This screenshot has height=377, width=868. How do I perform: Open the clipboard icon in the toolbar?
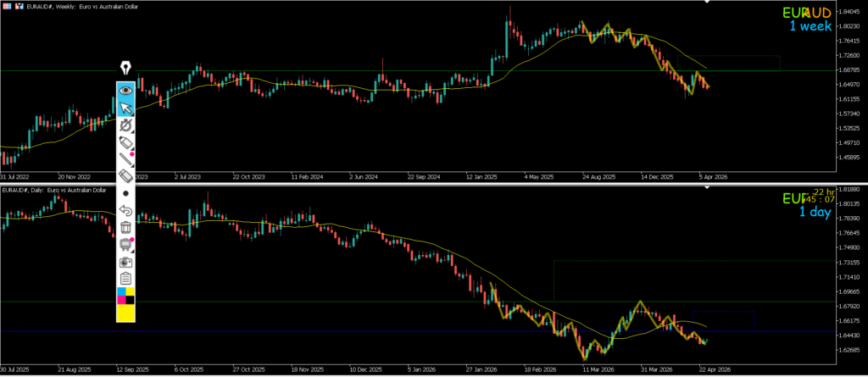coord(125,279)
